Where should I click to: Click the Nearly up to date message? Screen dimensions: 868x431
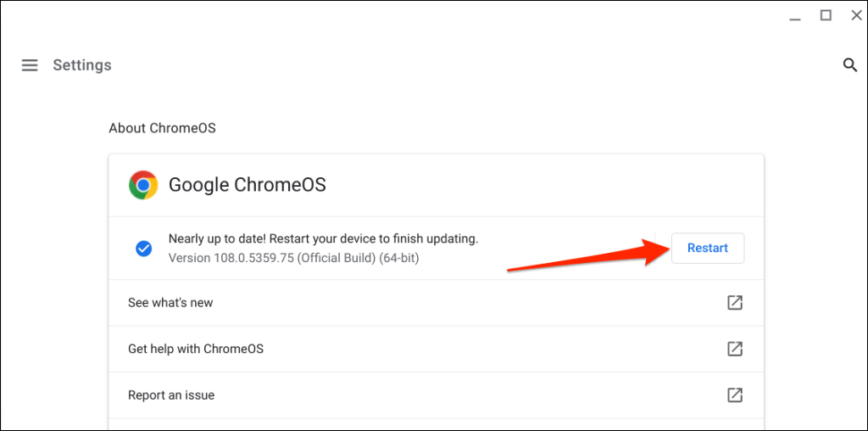click(323, 239)
